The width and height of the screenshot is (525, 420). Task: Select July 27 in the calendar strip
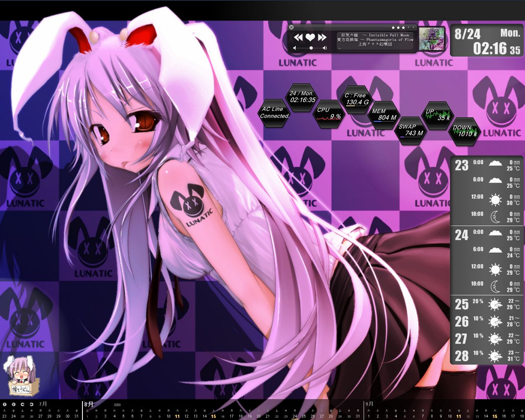(x=40, y=416)
